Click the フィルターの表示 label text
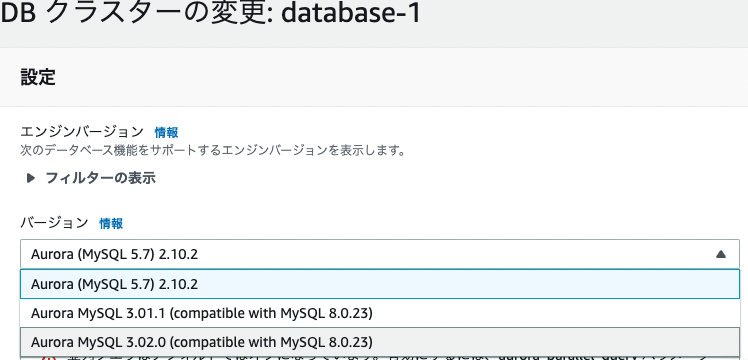Screen dimensions: 748x360 pos(100,178)
